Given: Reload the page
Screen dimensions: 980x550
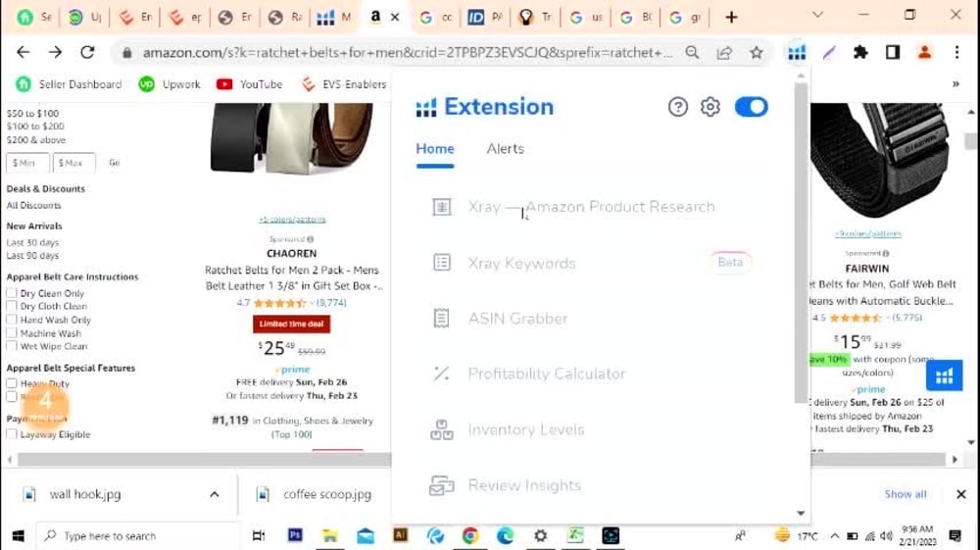Looking at the screenshot, I should pos(87,53).
